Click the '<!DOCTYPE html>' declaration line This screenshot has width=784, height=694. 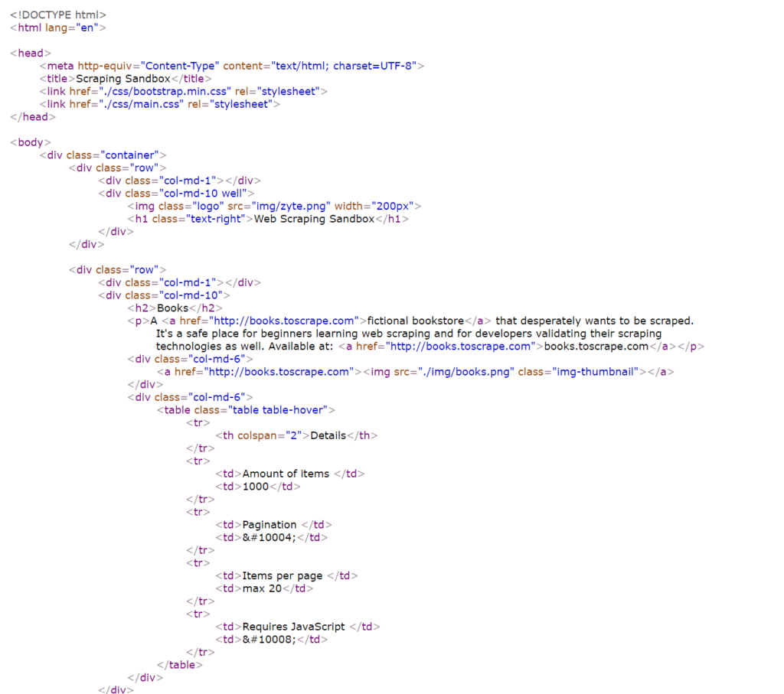[x=58, y=15]
